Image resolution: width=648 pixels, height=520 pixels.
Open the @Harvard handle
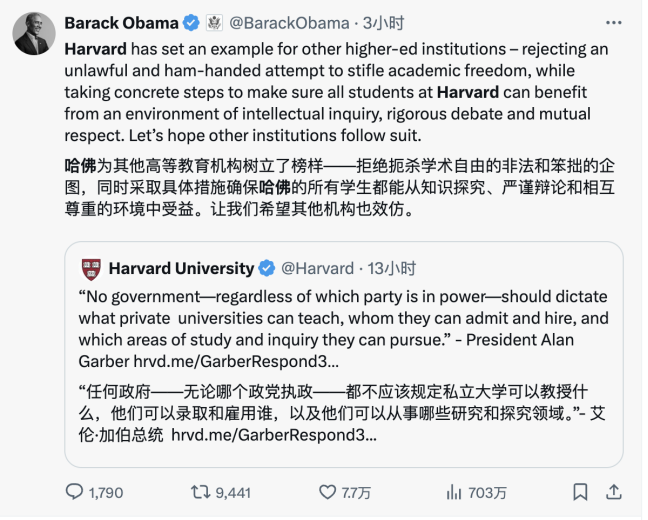(x=317, y=268)
